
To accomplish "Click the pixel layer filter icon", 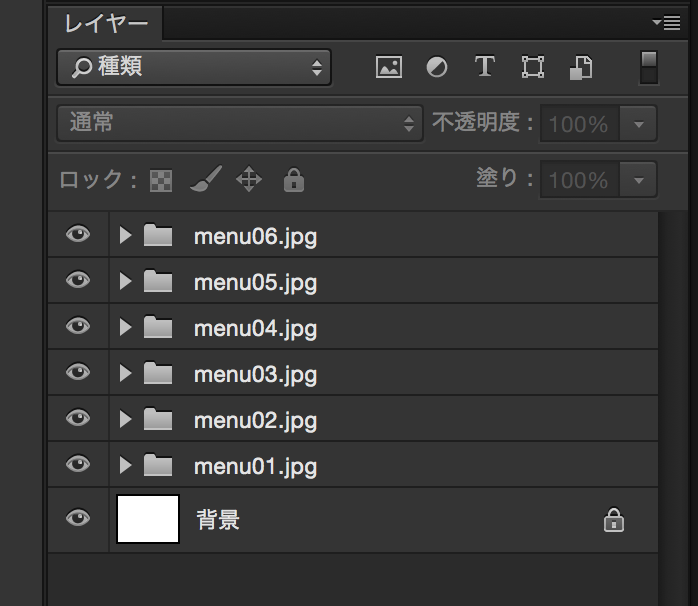I will click(x=388, y=67).
